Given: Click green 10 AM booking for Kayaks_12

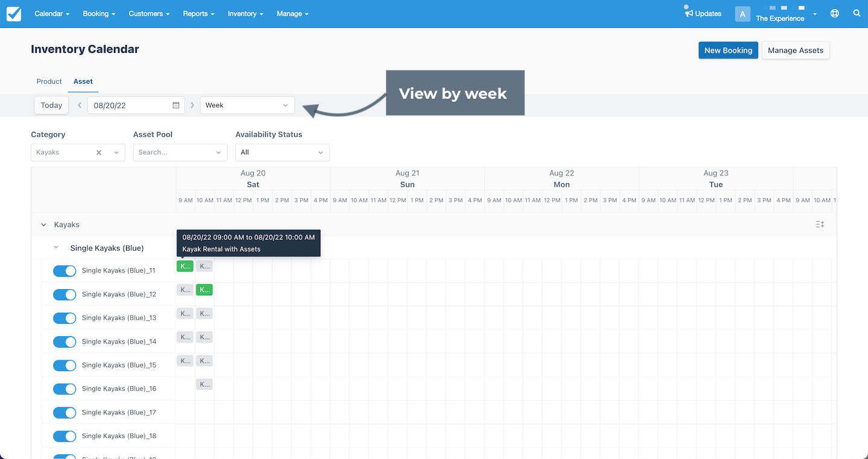Looking at the screenshot, I should click(x=204, y=290).
